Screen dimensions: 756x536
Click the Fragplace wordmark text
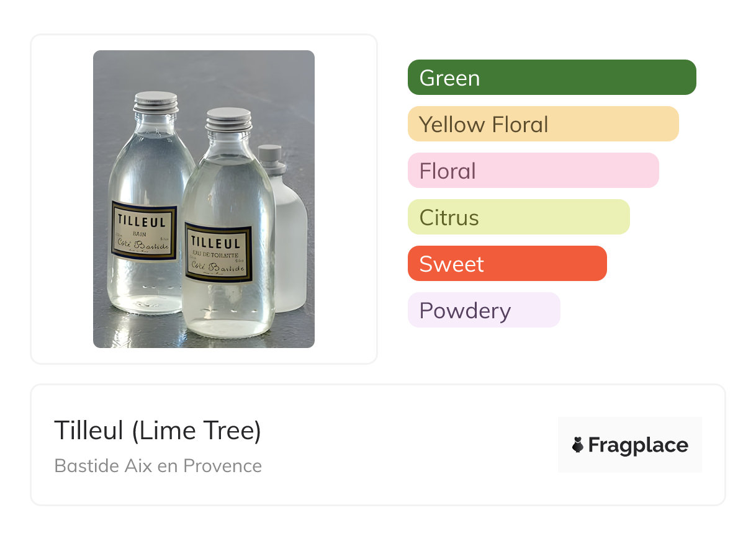[637, 445]
